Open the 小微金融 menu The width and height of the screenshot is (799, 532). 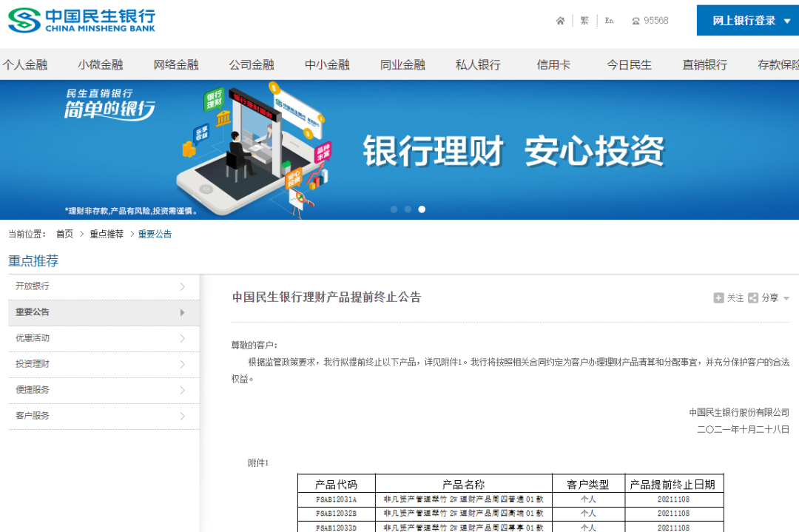[101, 64]
